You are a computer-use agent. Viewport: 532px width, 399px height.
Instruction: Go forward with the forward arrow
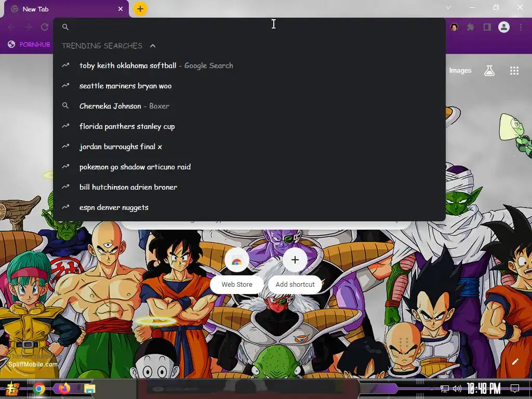coord(28,27)
